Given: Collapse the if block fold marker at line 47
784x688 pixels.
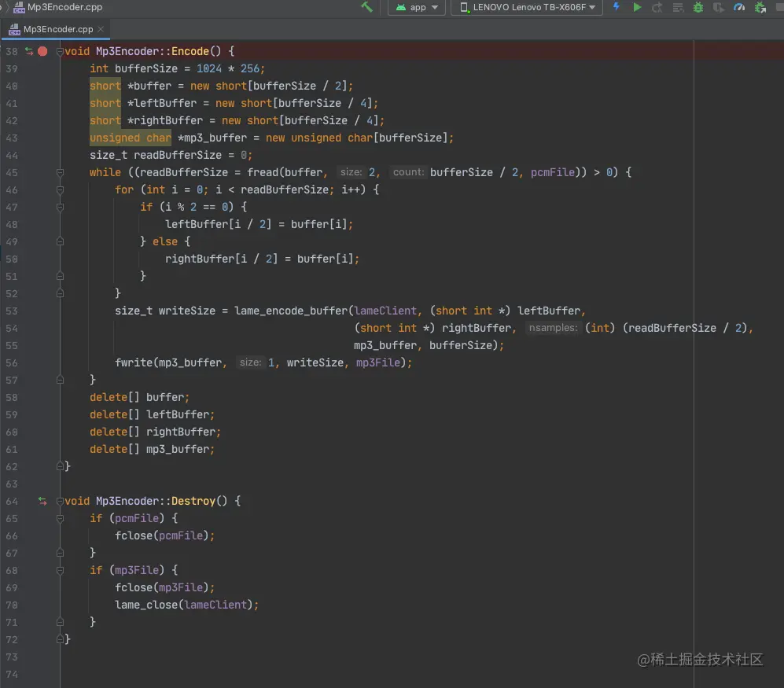Looking at the screenshot, I should (x=60, y=207).
